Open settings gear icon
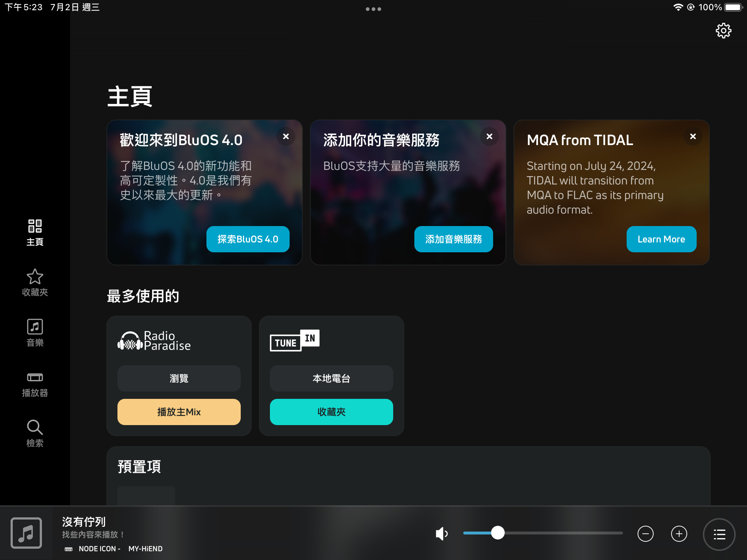 point(723,31)
